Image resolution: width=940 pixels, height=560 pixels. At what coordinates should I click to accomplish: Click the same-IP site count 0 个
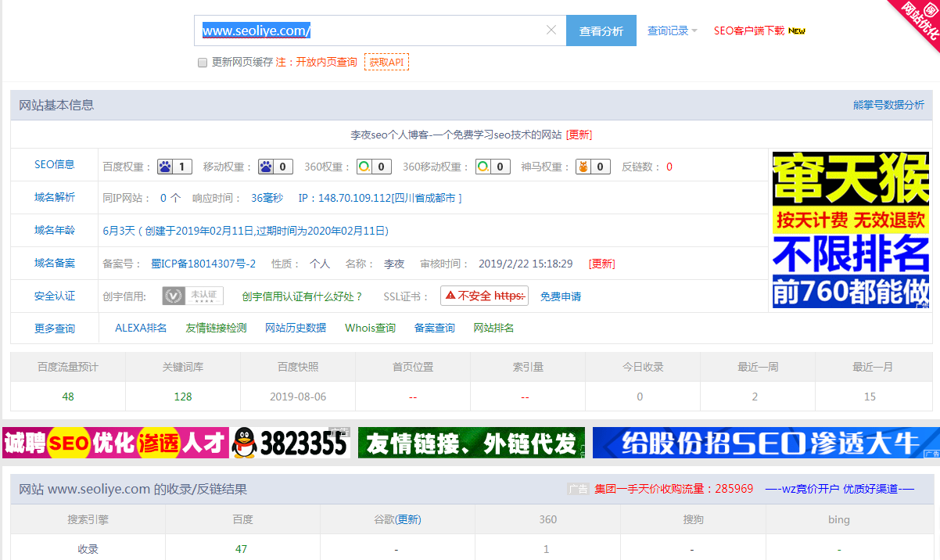pos(170,198)
